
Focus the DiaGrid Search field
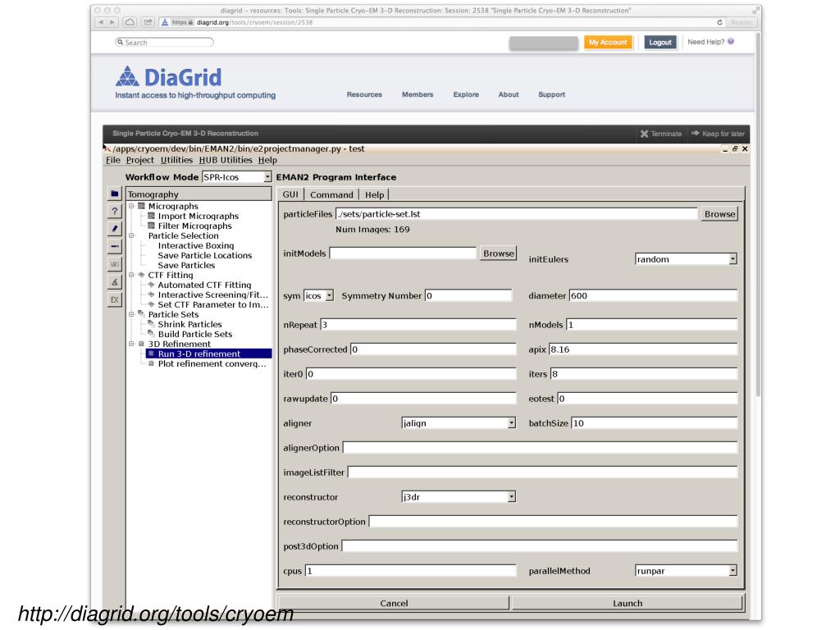[164, 43]
